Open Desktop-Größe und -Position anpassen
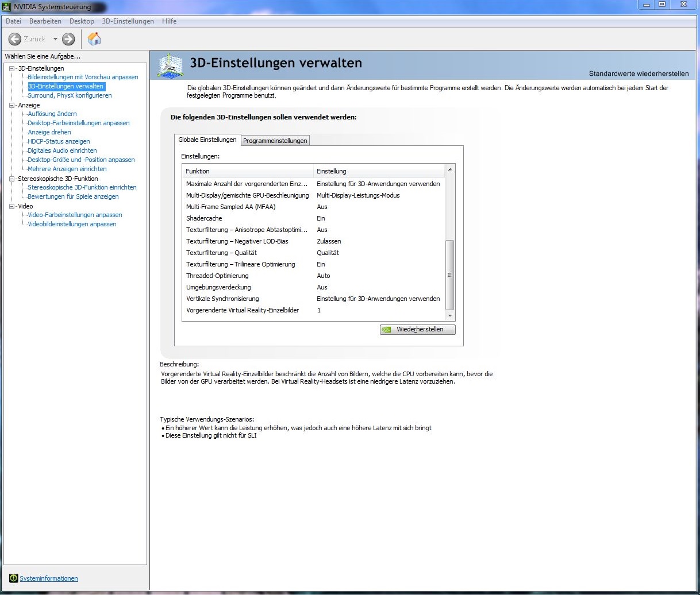Viewport: 700px width, 595px height. (x=81, y=160)
